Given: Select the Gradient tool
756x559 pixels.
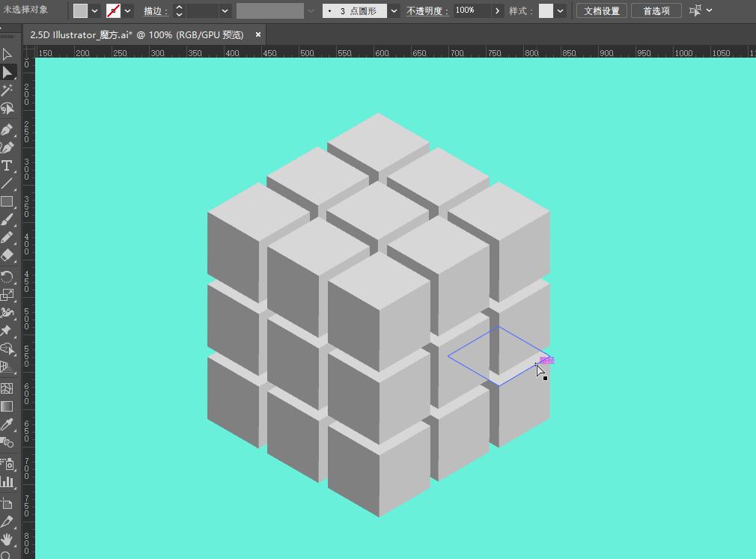Looking at the screenshot, I should coord(7,406).
